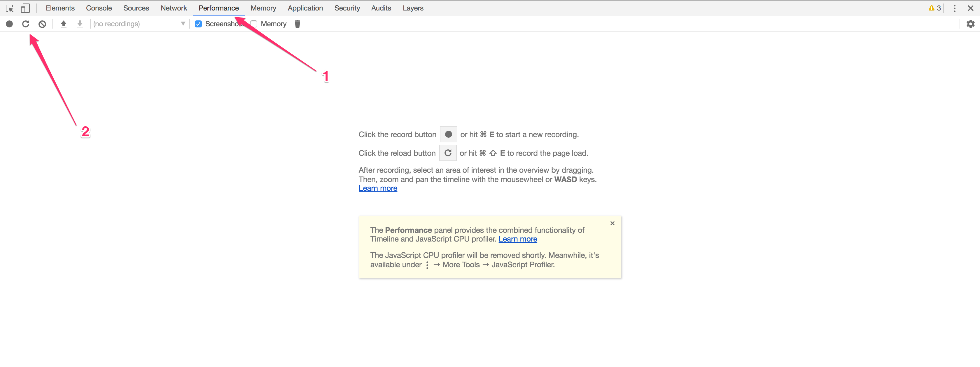
Task: Click the collect garbage trash icon
Action: tap(297, 24)
